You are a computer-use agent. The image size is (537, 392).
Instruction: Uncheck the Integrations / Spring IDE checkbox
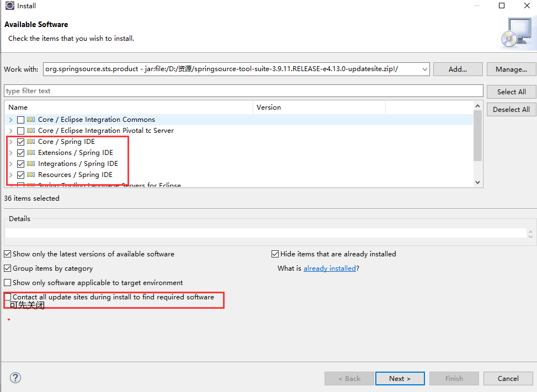pos(20,164)
